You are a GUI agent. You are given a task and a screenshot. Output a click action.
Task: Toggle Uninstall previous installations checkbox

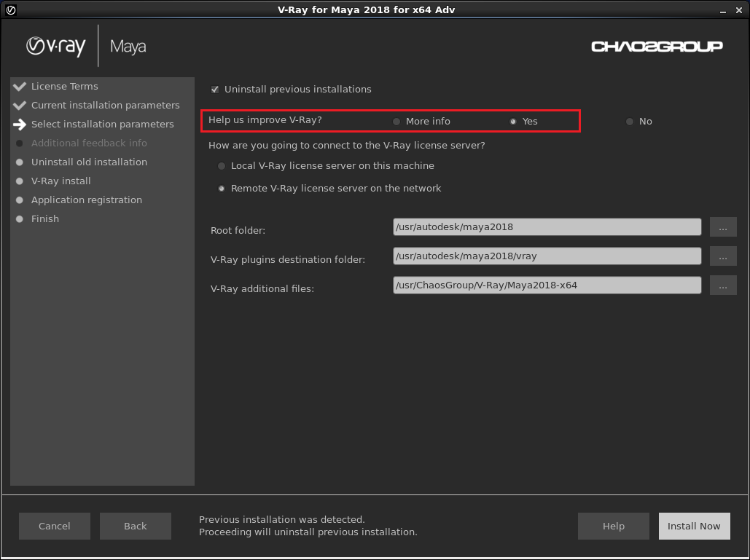point(215,90)
